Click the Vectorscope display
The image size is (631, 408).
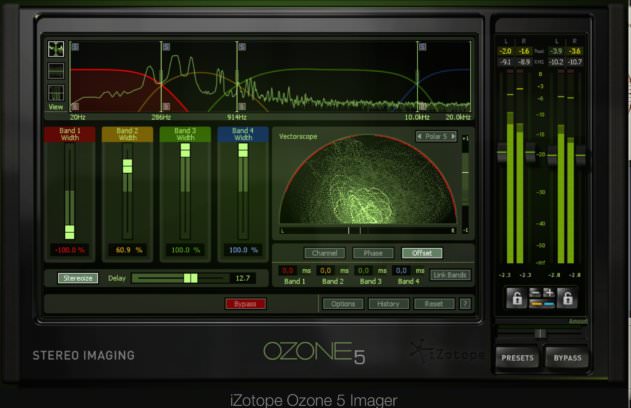(x=368, y=179)
